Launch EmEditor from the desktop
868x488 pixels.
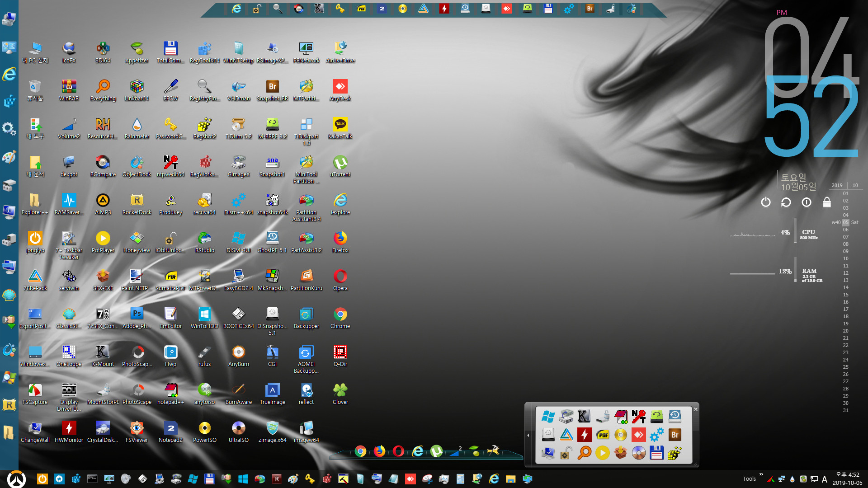(170, 318)
